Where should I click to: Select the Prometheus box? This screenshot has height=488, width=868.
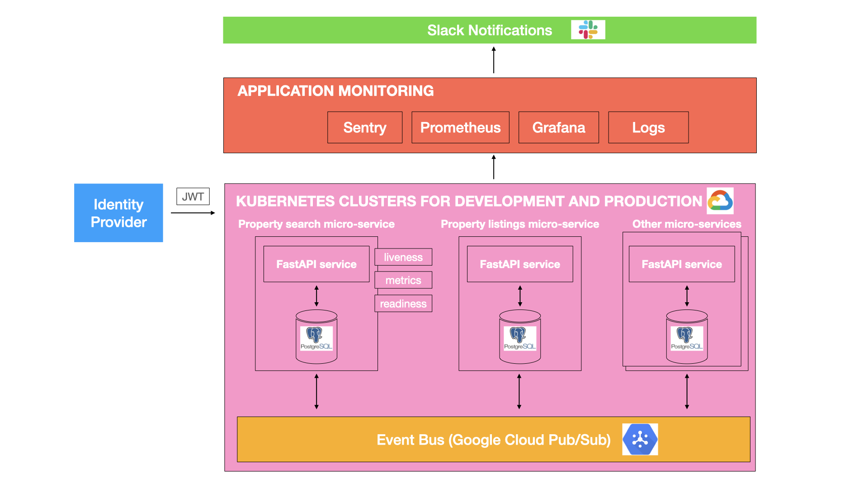click(460, 127)
